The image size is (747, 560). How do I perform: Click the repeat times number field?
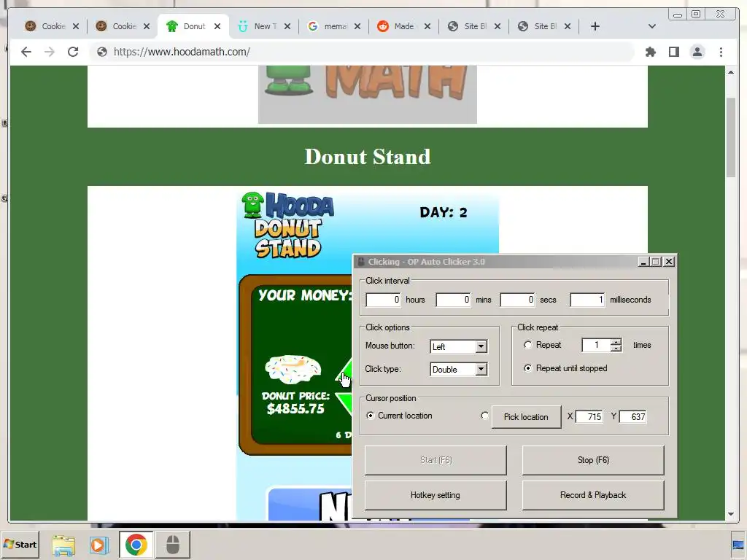coord(596,345)
